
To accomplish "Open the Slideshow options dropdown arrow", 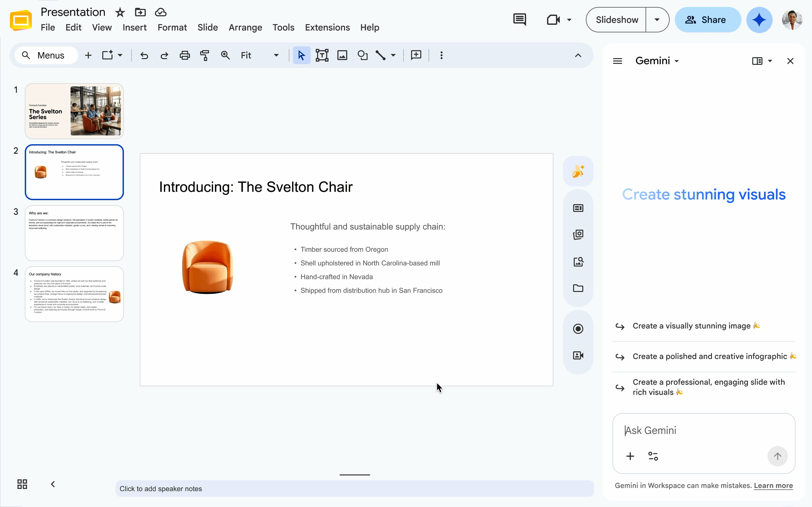I will tap(657, 20).
